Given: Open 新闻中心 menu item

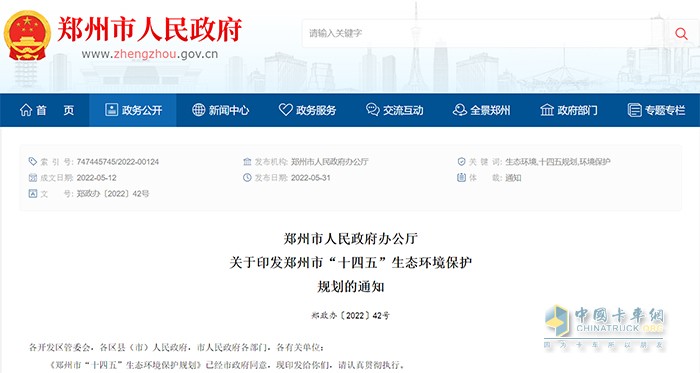Looking at the screenshot, I should click(x=229, y=110).
